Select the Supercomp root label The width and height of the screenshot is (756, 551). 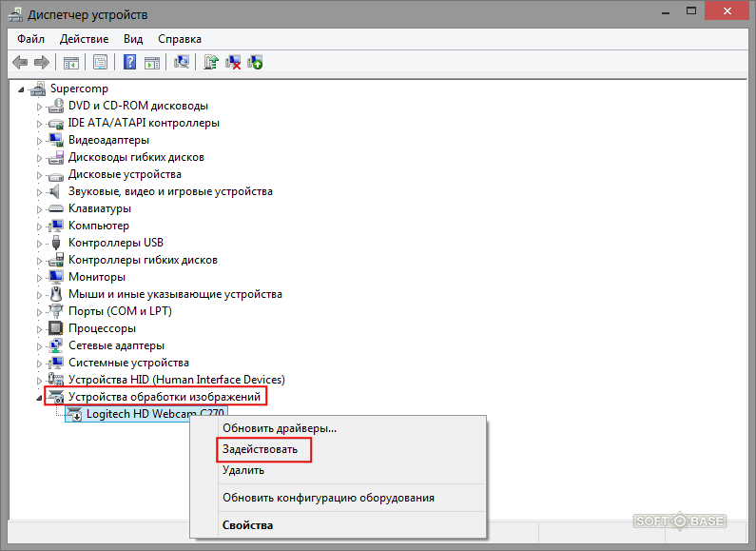[80, 89]
